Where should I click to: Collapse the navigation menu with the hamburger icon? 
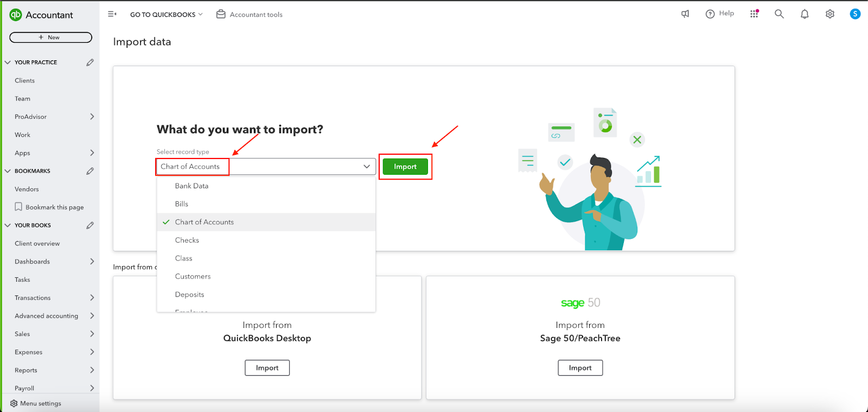click(x=112, y=14)
